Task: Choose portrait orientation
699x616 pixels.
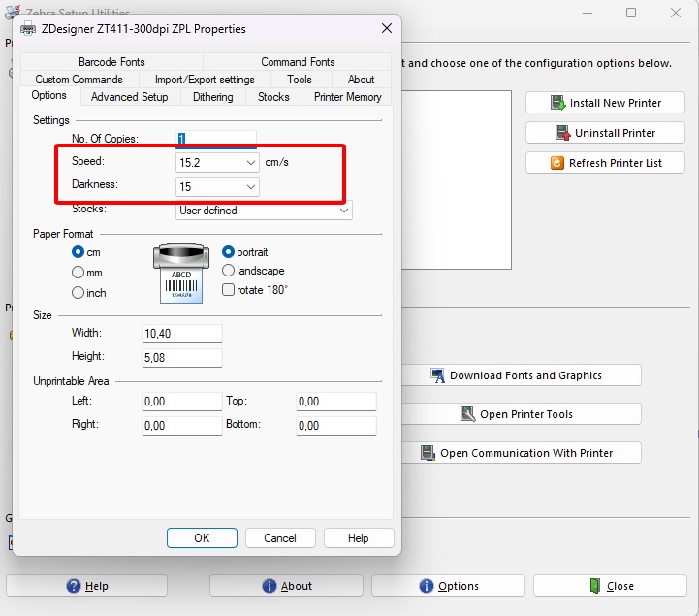Action: coord(228,252)
